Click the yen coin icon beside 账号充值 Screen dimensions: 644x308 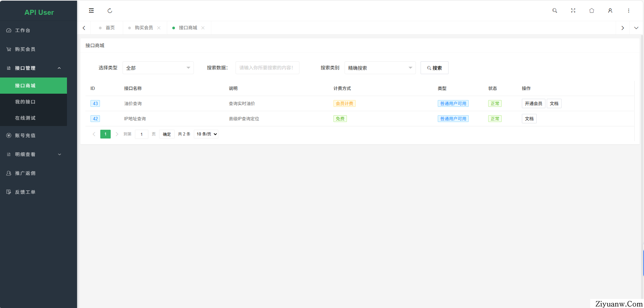pyautogui.click(x=9, y=135)
